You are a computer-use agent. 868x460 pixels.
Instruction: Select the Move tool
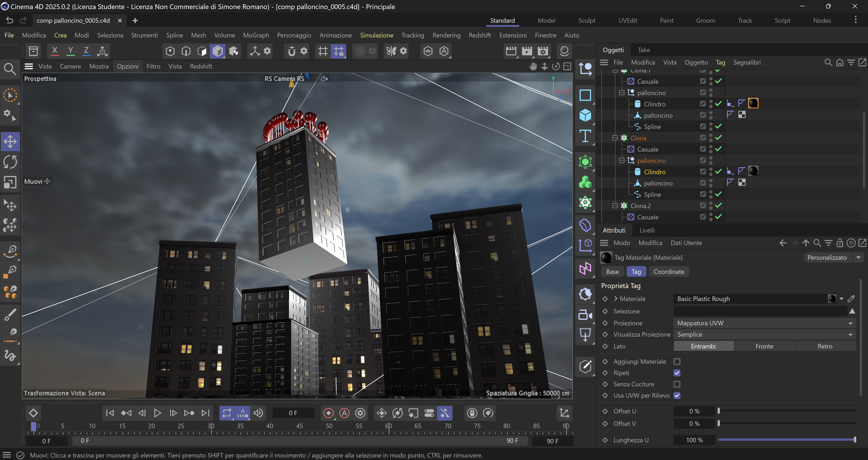10,142
